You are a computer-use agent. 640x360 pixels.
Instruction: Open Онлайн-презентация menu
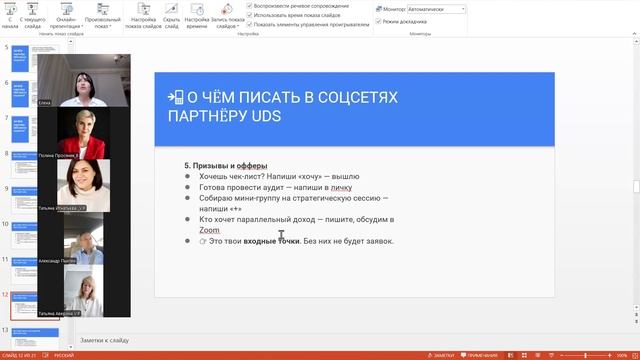[x=66, y=16]
